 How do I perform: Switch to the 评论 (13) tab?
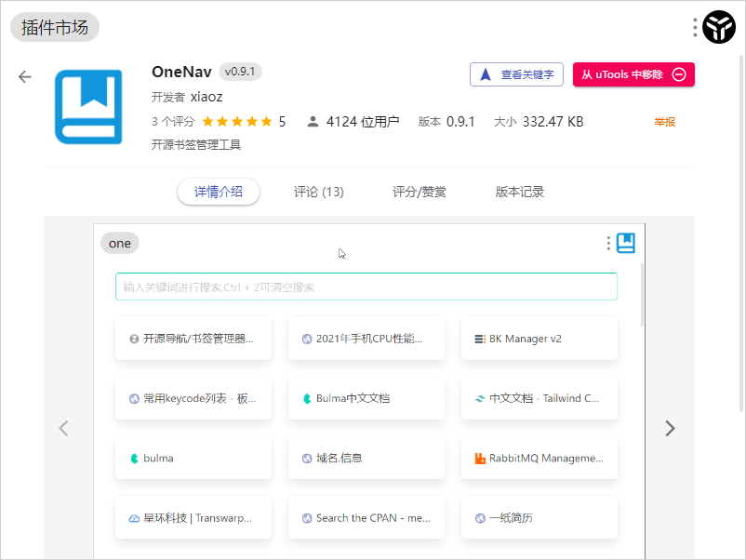pos(316,192)
